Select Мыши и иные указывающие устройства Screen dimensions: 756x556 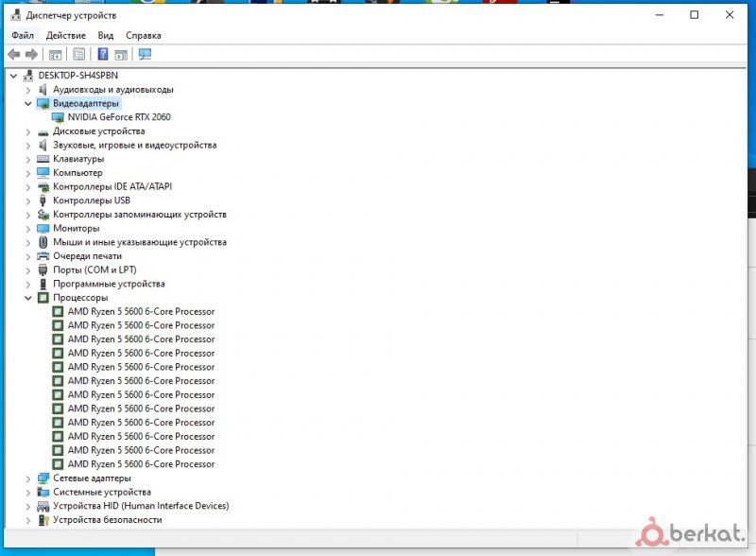(x=140, y=242)
